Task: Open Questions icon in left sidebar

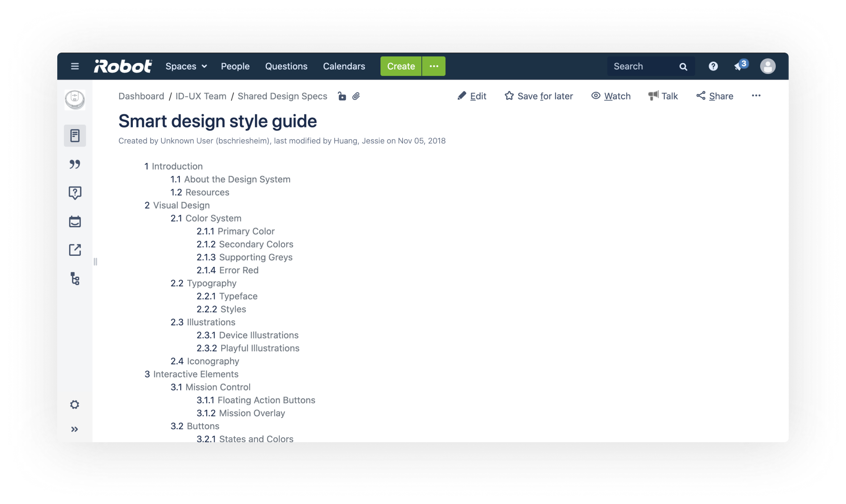Action: pos(75,193)
